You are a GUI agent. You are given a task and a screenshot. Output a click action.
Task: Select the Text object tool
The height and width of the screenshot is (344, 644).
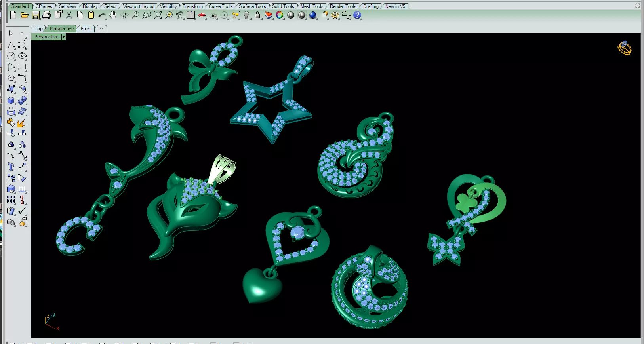[11, 167]
